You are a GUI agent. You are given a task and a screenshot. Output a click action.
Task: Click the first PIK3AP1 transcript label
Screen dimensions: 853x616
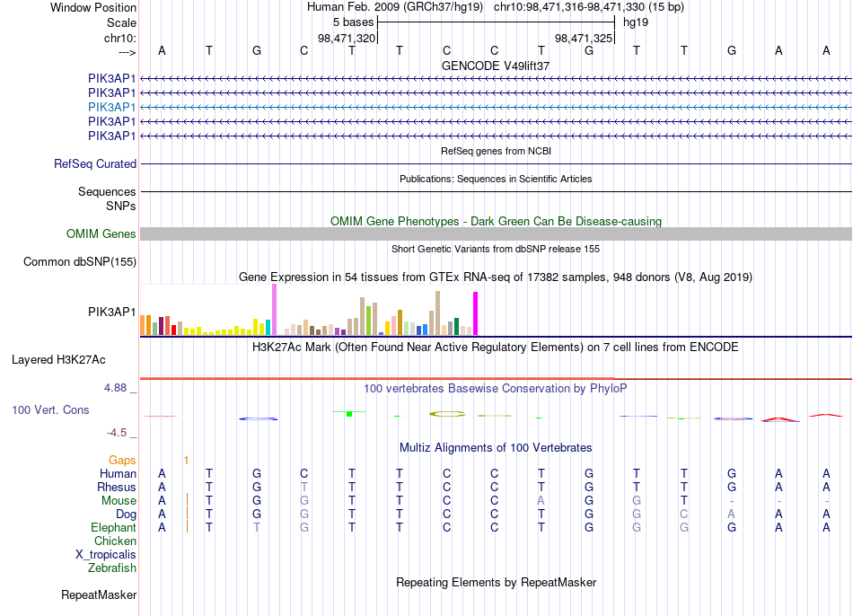coord(111,78)
